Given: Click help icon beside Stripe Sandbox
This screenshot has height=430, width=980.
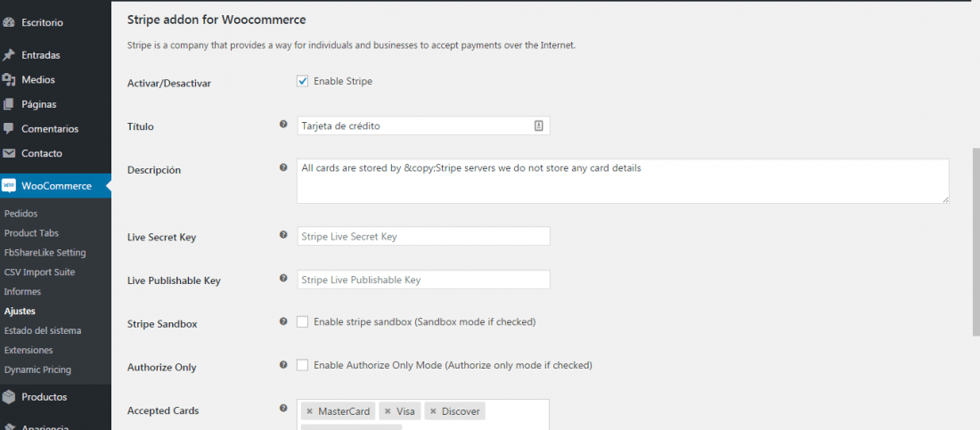Looking at the screenshot, I should click(x=283, y=321).
